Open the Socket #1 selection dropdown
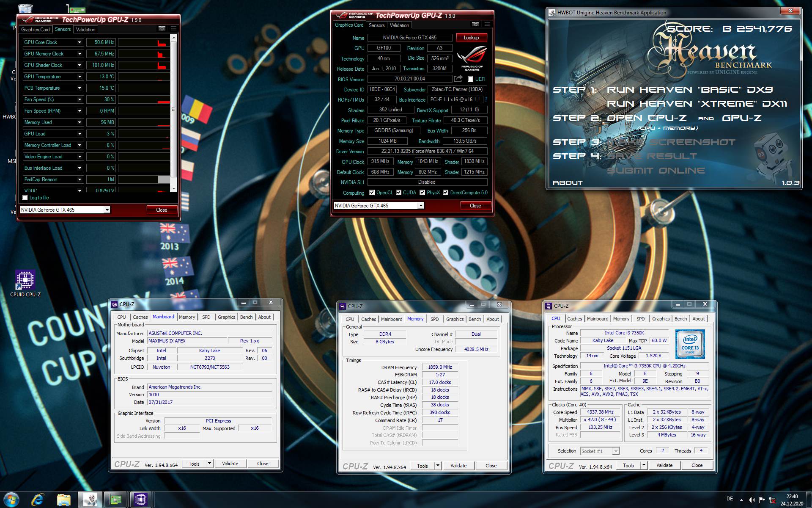The height and width of the screenshot is (508, 812). coord(600,451)
